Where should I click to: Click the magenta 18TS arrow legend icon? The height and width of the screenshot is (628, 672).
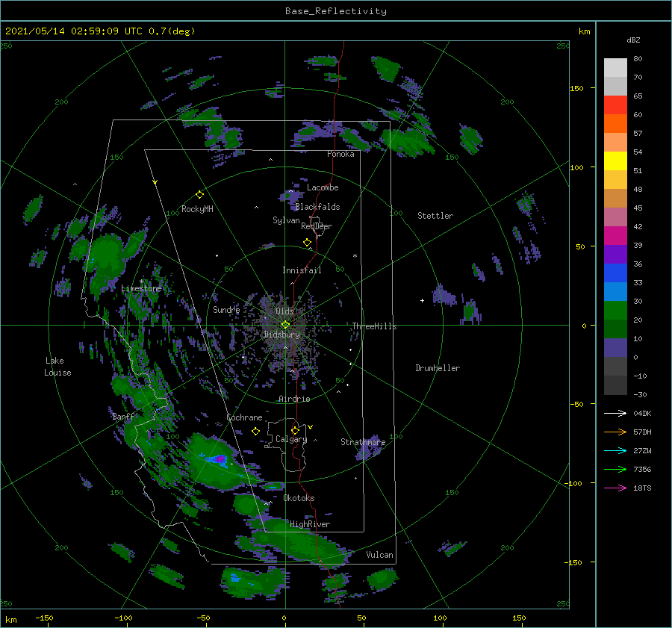(615, 488)
